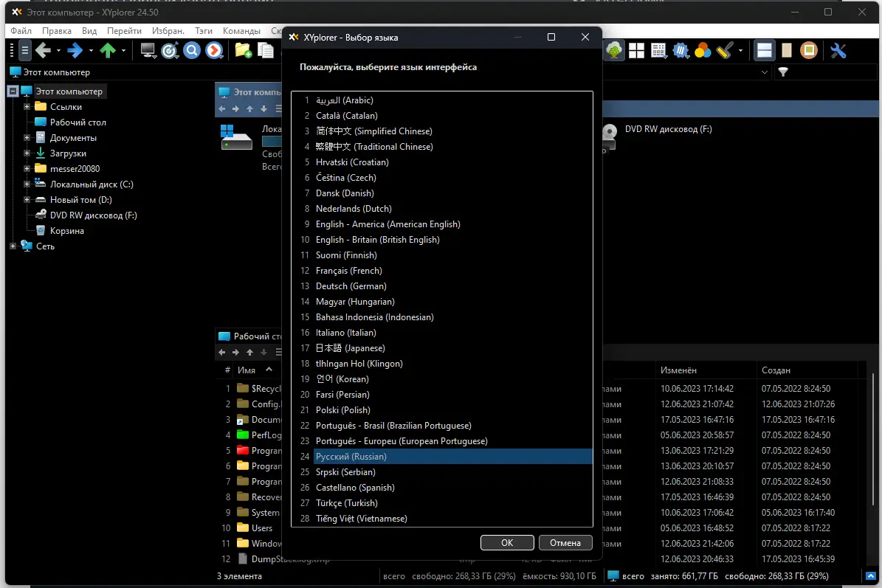Click the funnel filter icon near address bar
The width and height of the screenshot is (882, 588).
(783, 72)
